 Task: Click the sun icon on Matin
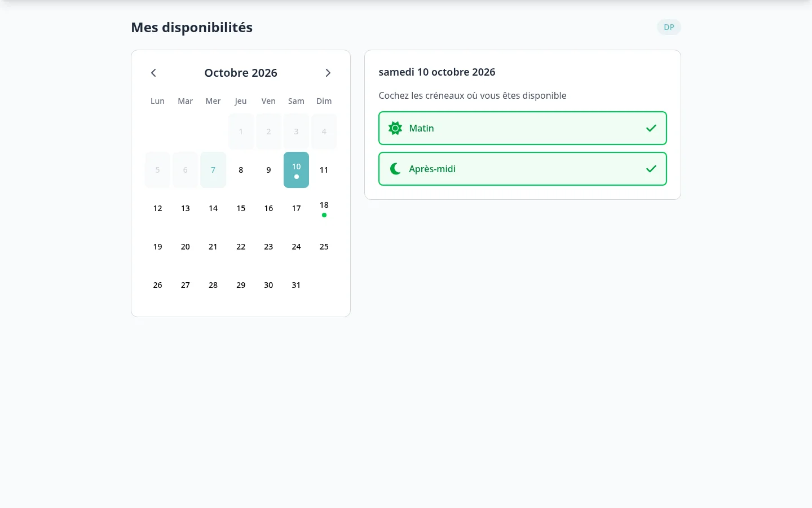tap(395, 128)
